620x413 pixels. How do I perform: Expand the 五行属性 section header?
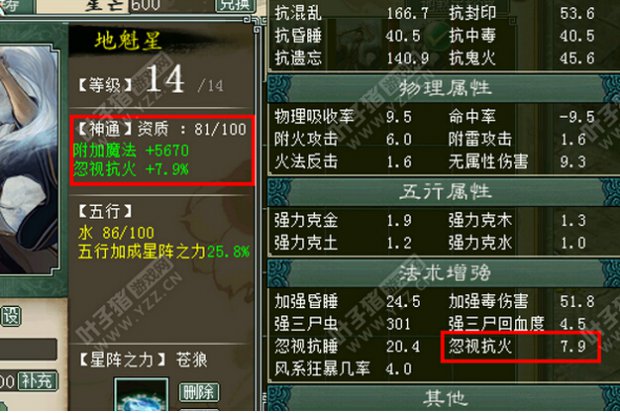tap(444, 192)
